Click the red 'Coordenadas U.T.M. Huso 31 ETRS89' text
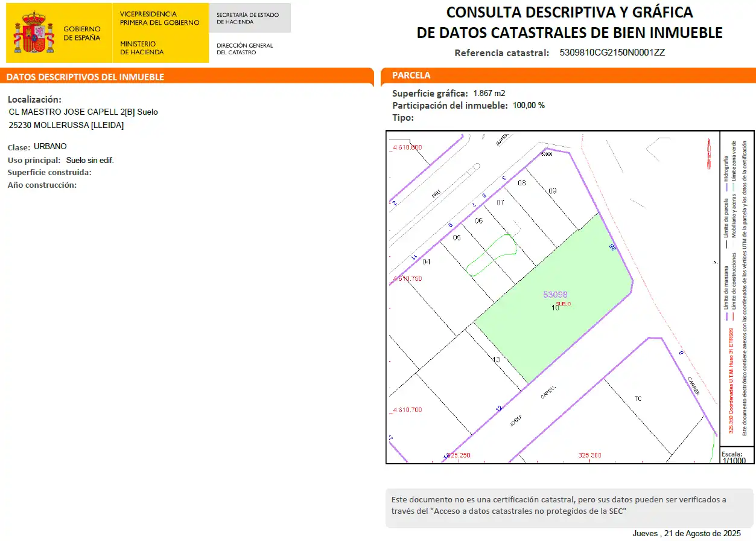Image resolution: width=756 pixels, height=541 pixels. click(731, 380)
